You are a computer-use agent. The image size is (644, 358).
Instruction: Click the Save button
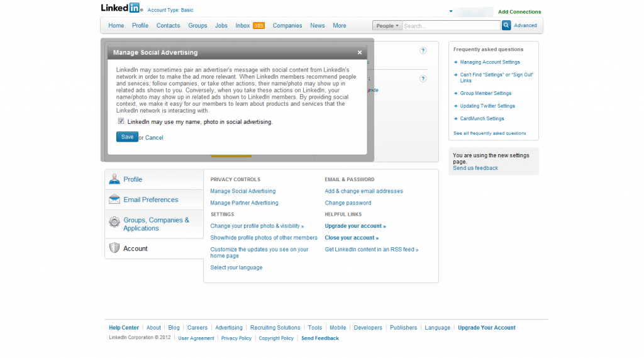[127, 137]
